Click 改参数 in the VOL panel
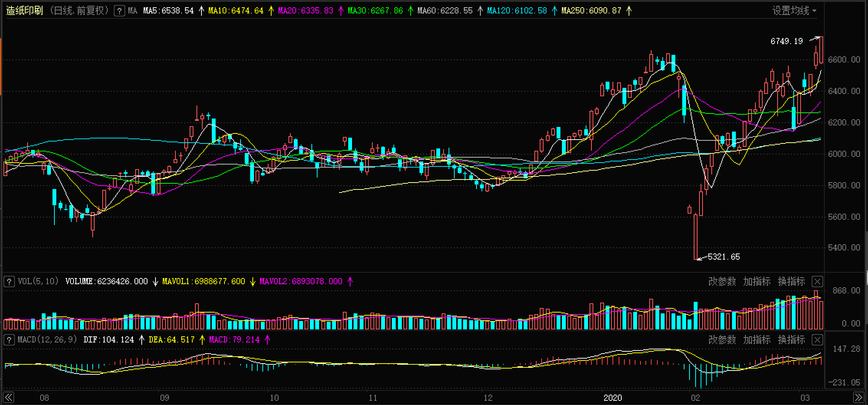Viewport: 868px width, 405px height. coord(722,282)
